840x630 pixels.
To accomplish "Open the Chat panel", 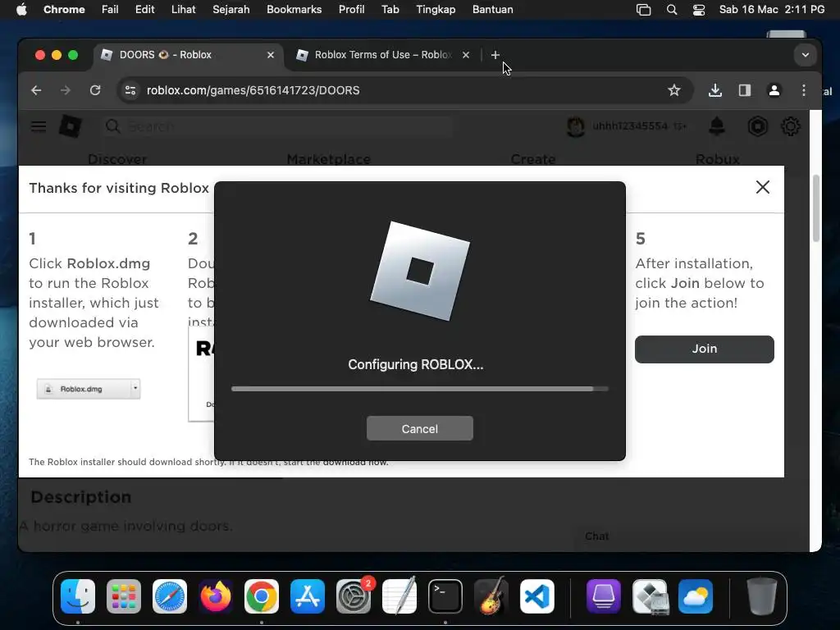I will coord(597,536).
